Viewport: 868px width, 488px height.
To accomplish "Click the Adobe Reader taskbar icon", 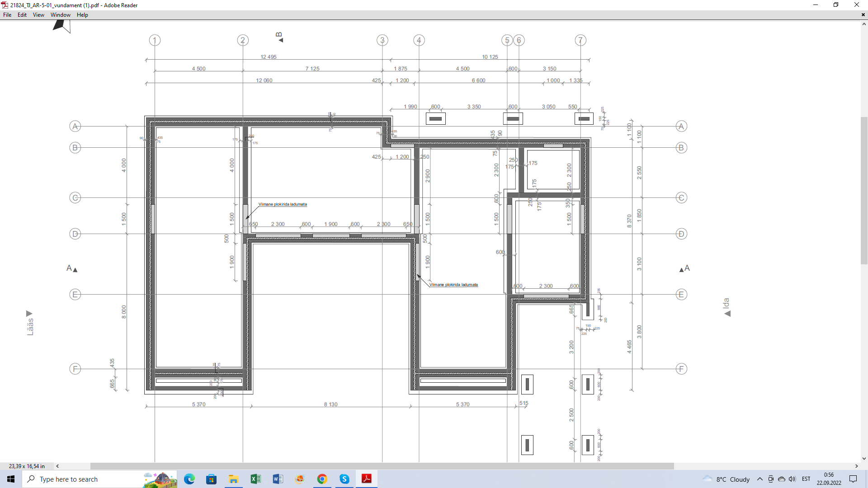I will (x=366, y=479).
